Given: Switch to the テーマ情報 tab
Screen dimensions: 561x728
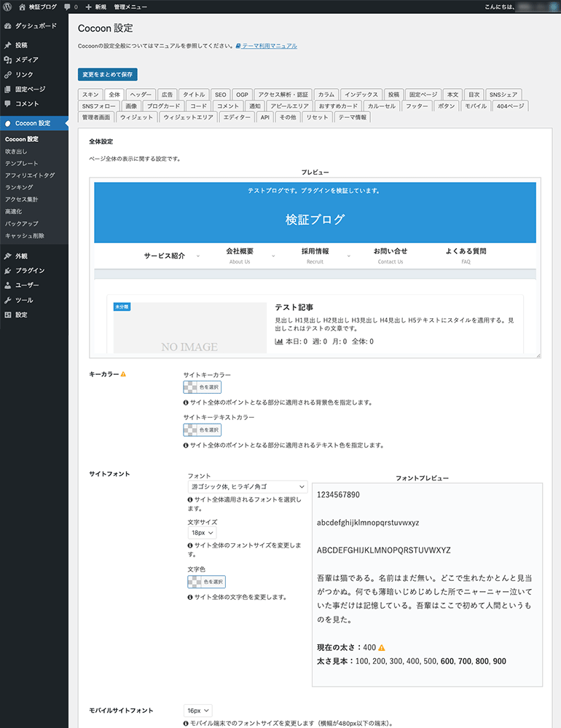Looking at the screenshot, I should point(353,117).
